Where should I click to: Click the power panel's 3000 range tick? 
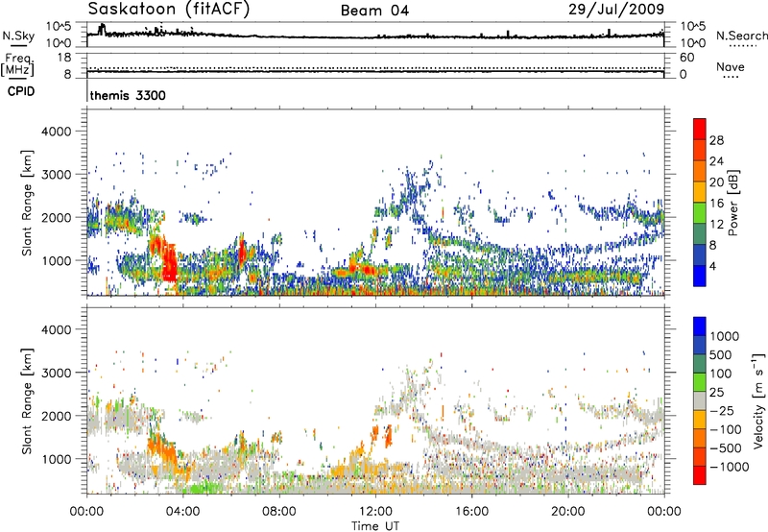(x=56, y=175)
